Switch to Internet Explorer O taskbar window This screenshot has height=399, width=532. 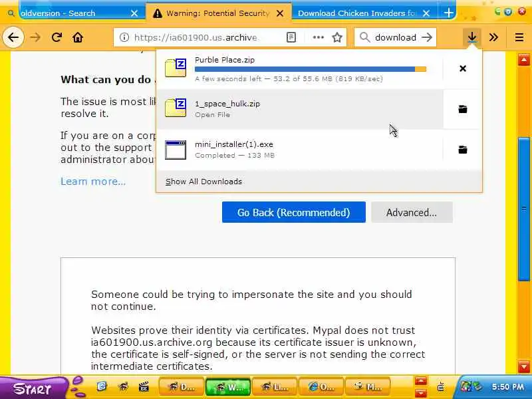[x=321, y=386]
